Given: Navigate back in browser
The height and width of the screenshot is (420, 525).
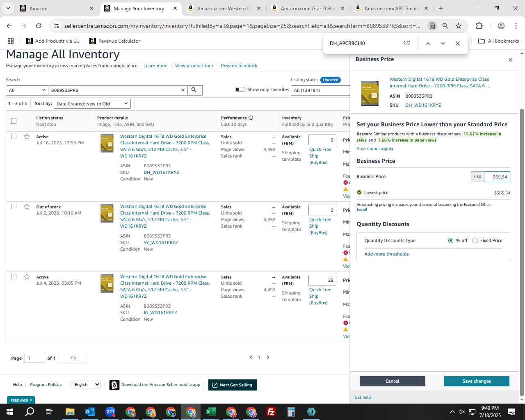Looking at the screenshot, I should (9, 26).
